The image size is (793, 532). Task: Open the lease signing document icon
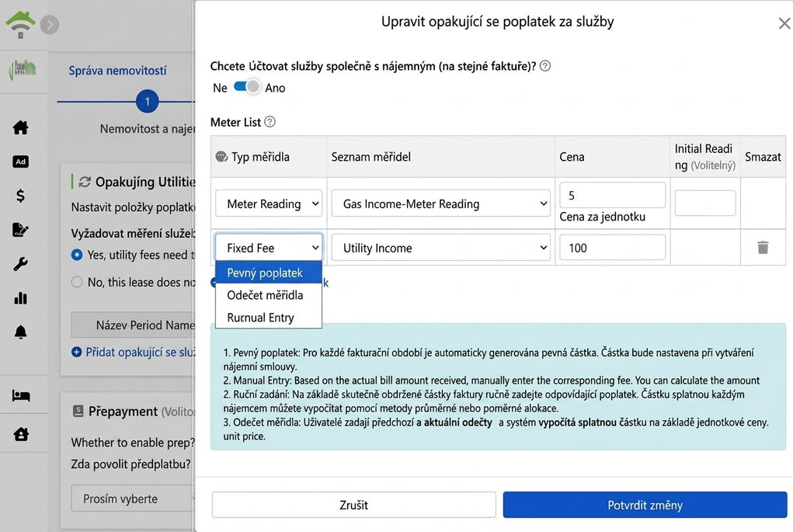click(x=21, y=230)
